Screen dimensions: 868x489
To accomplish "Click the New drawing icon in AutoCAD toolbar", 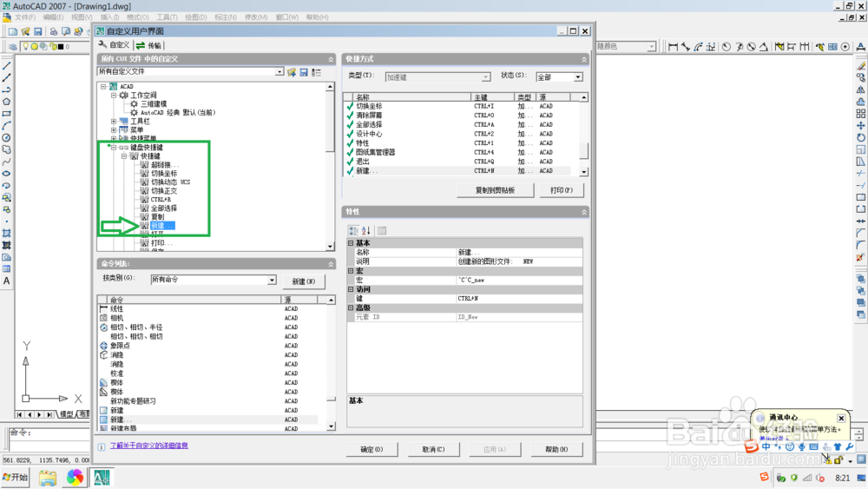I will [x=13, y=31].
